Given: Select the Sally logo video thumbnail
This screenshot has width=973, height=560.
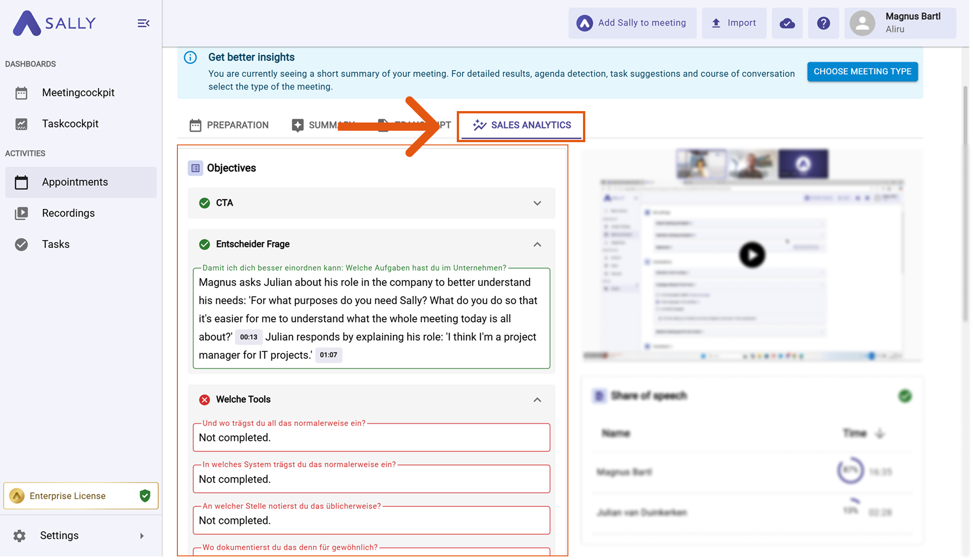Looking at the screenshot, I should [x=803, y=164].
